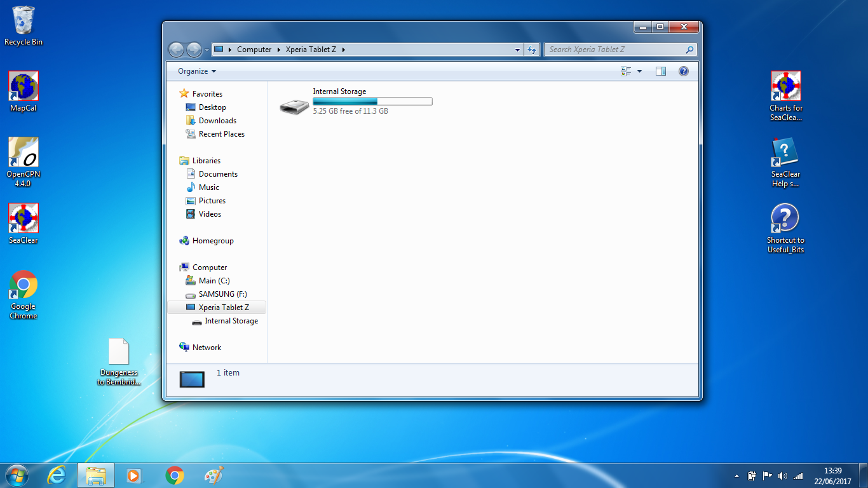Open the MapCal desktop shortcut
The height and width of the screenshot is (488, 868).
pyautogui.click(x=24, y=87)
